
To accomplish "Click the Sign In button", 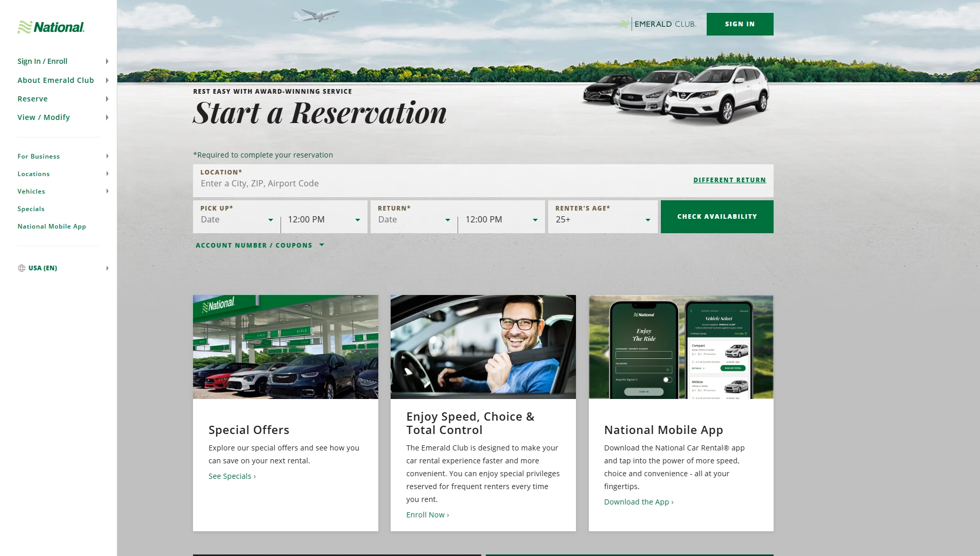I will pos(740,24).
